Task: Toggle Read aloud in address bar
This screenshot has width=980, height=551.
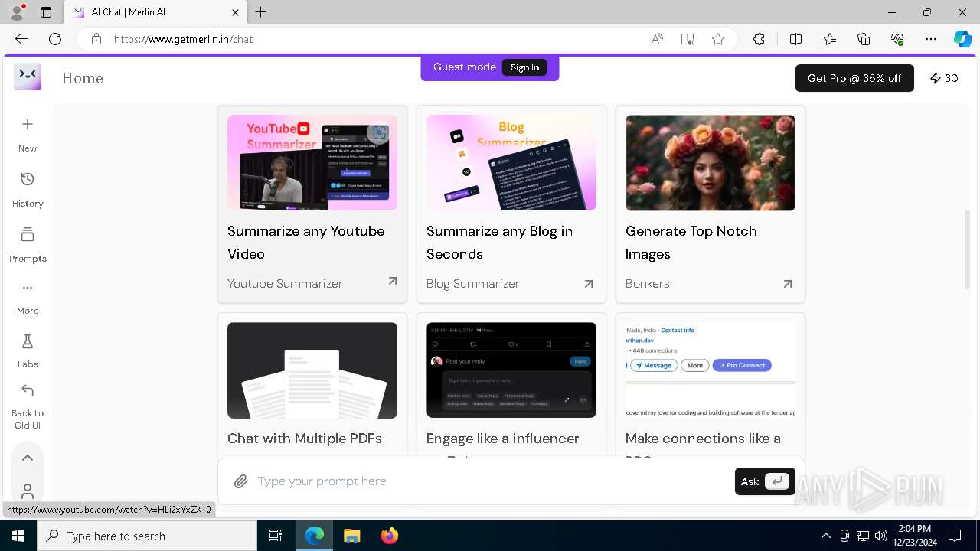Action: tap(657, 39)
